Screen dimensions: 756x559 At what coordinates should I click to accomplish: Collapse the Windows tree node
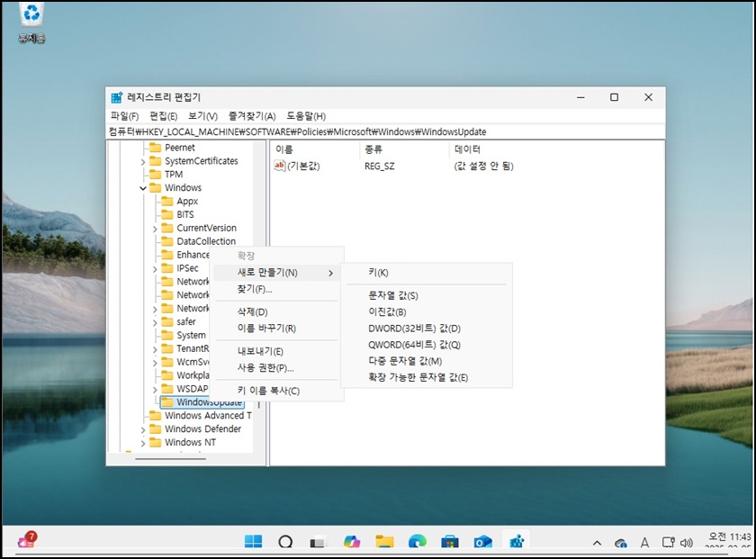[x=143, y=188]
